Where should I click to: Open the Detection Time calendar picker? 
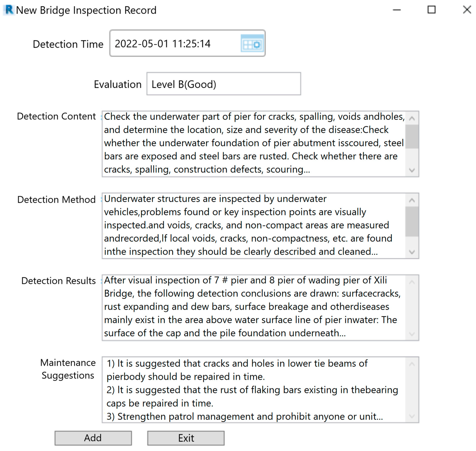[x=252, y=44]
